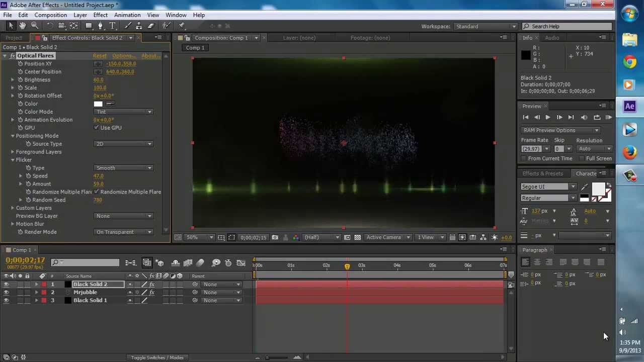Click the snapshot camera icon in viewer

275,237
